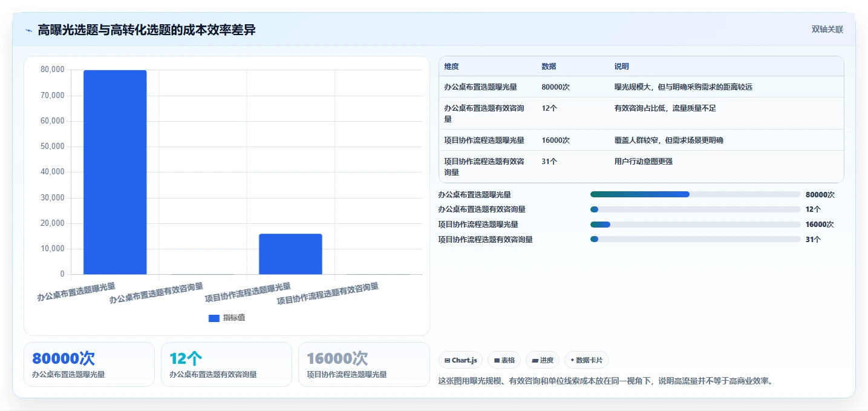Open the 16000次 data card
Image resolution: width=868 pixels, height=411 pixels.
coord(364,364)
